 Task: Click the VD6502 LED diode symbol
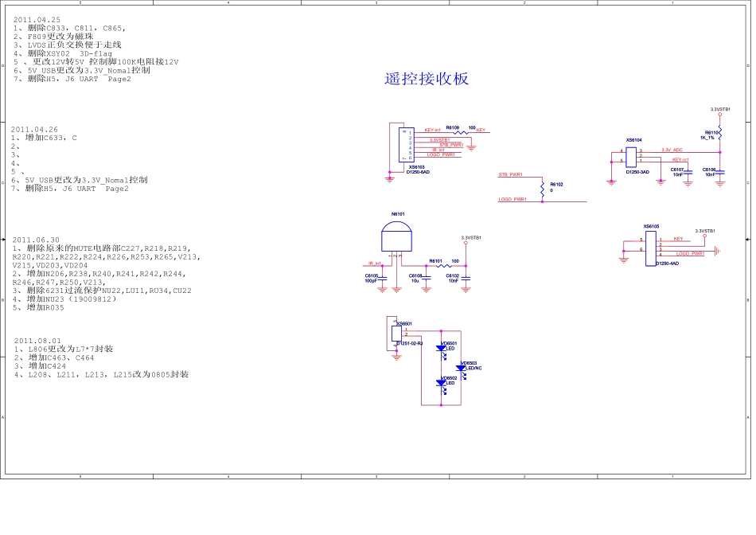pos(442,383)
